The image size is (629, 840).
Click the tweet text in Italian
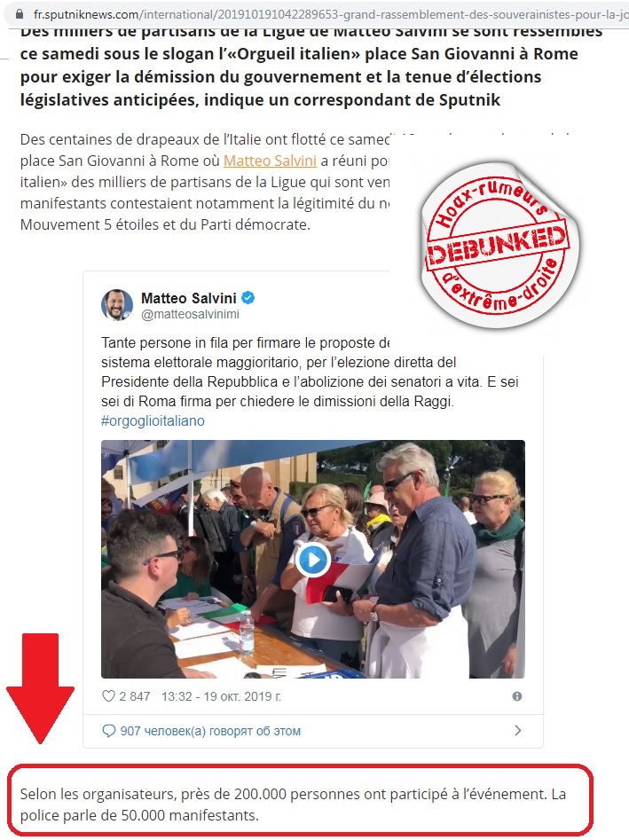click(310, 372)
